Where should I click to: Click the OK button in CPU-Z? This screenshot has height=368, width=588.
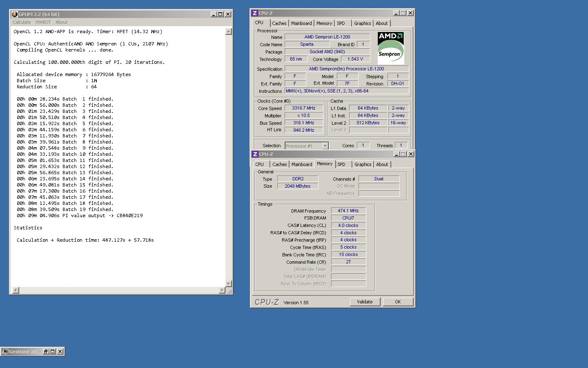[398, 302]
